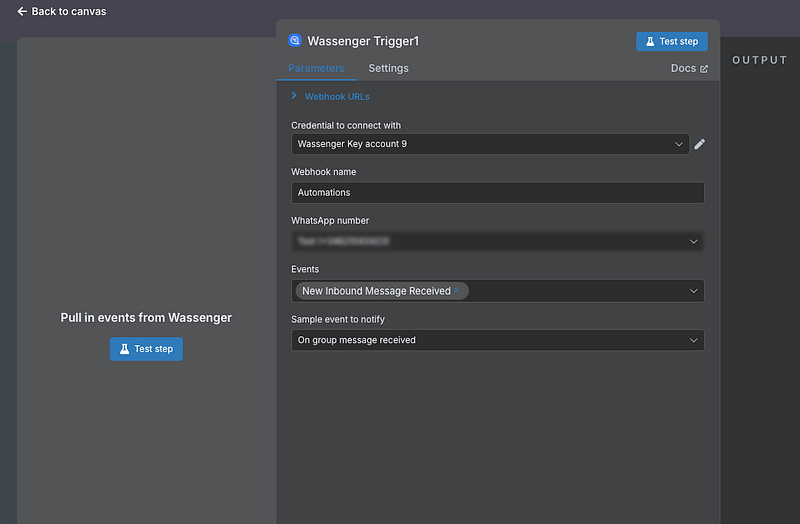Viewport: 800px width, 524px height.
Task: Select the New Inbound Message Received tag
Action: 375,291
